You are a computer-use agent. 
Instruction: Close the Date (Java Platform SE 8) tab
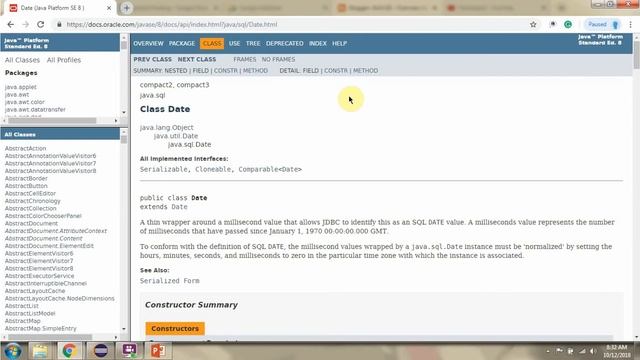(109, 8)
